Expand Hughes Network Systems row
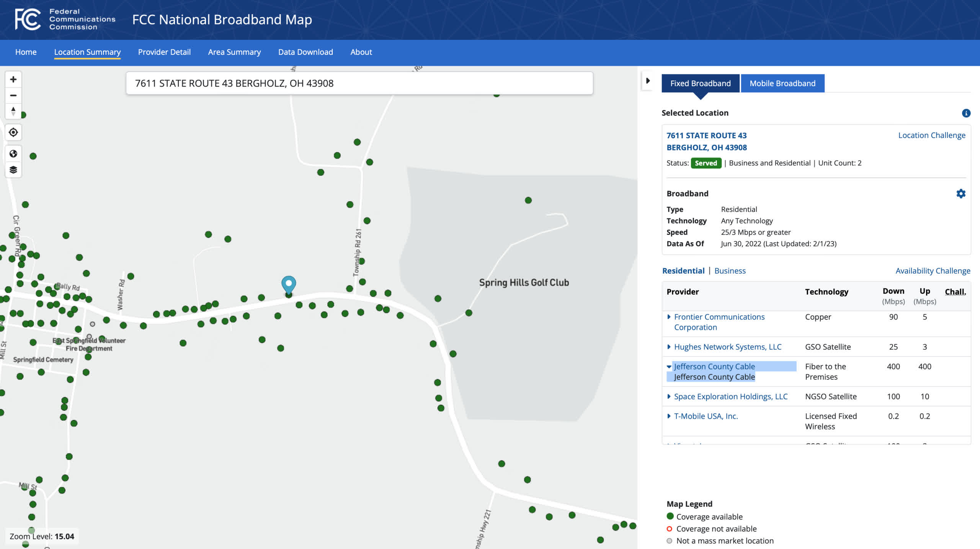Image resolution: width=980 pixels, height=549 pixels. (669, 347)
